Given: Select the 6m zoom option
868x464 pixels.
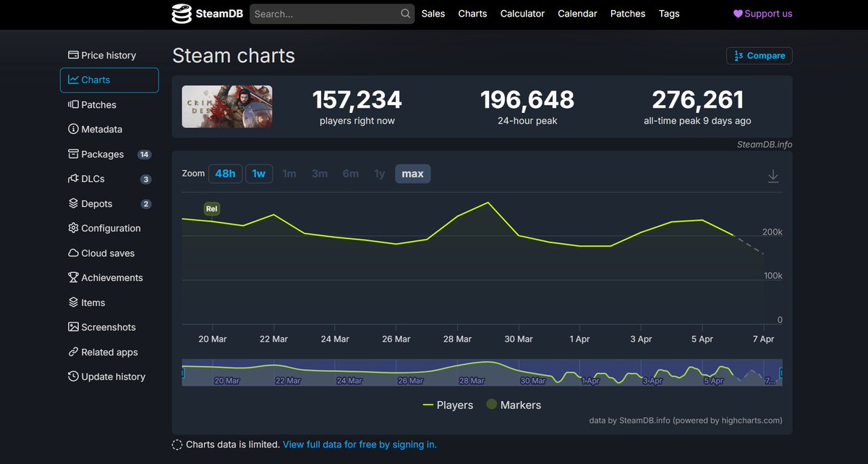Looking at the screenshot, I should pos(351,174).
